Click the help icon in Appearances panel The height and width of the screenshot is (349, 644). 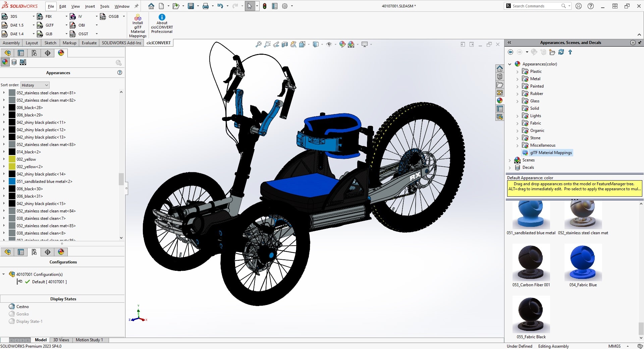coord(120,72)
